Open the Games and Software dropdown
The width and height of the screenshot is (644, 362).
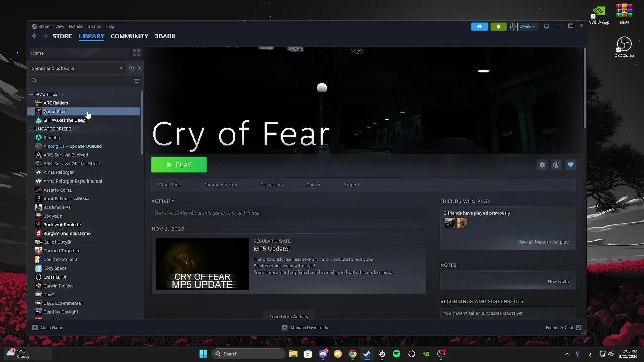[77, 68]
